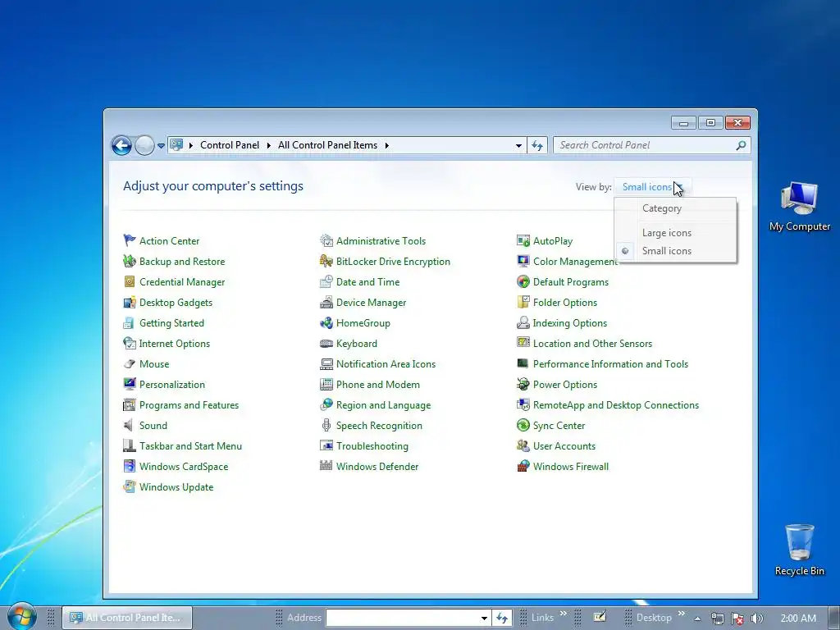Open the taskbar Address dropdown arrow
The image size is (840, 630).
click(484, 618)
